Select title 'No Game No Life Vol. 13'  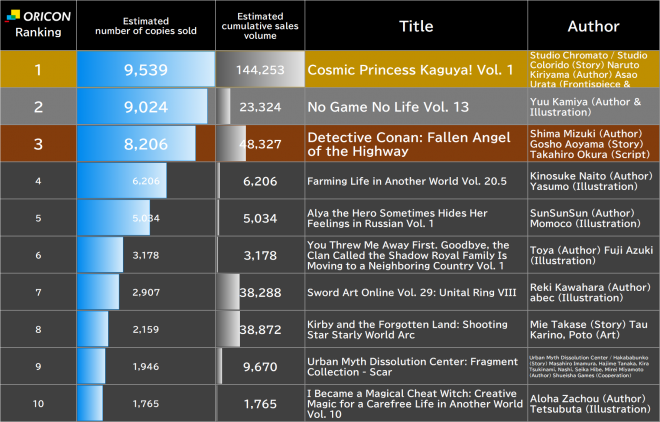[388, 107]
